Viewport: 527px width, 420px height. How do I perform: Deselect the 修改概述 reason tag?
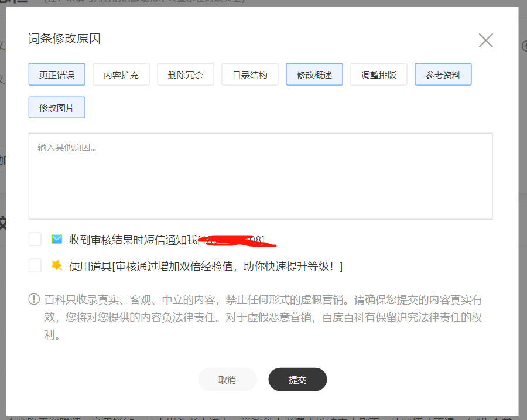(x=314, y=74)
